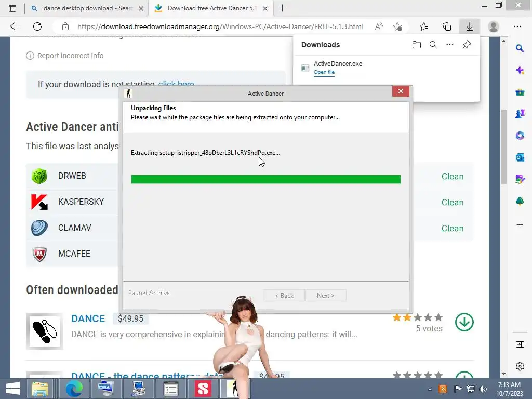
Task: Open the Collections icon in toolbar
Action: pyautogui.click(x=447, y=26)
